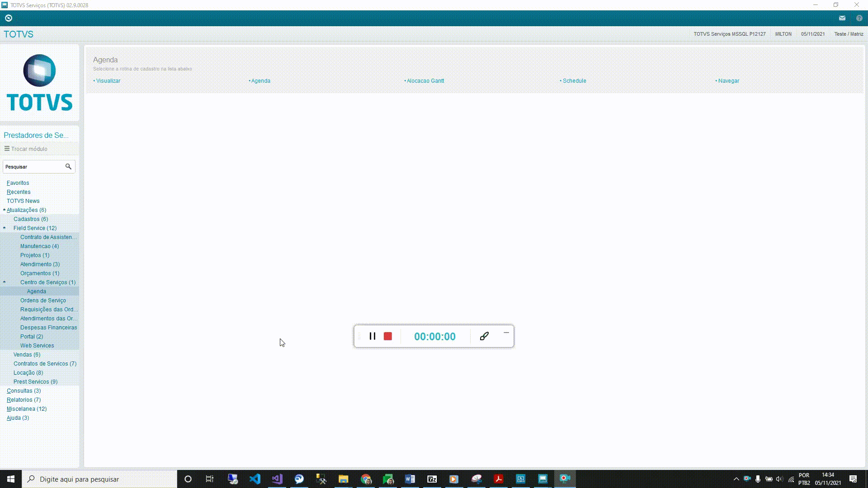Viewport: 868px width, 488px height.
Task: Collapse the Atualizações tree node
Action: tap(4, 210)
